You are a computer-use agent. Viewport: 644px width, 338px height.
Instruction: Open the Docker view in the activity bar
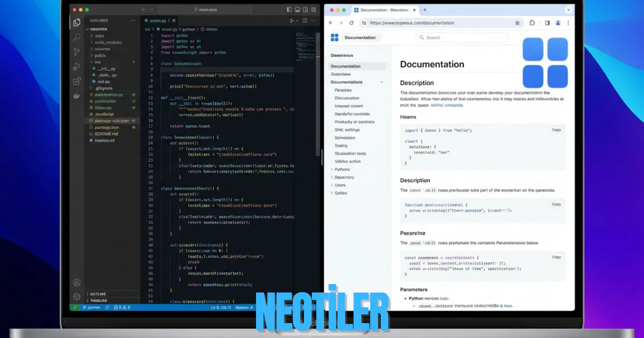click(x=77, y=96)
